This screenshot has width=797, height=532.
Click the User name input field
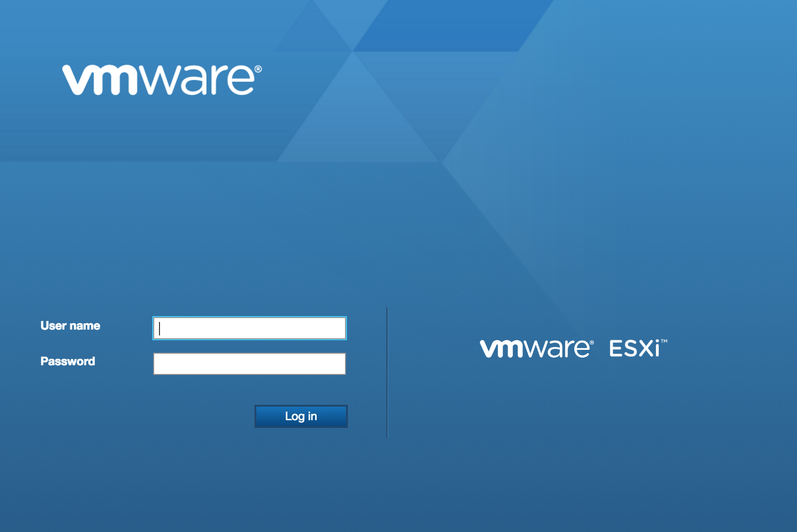click(250, 328)
